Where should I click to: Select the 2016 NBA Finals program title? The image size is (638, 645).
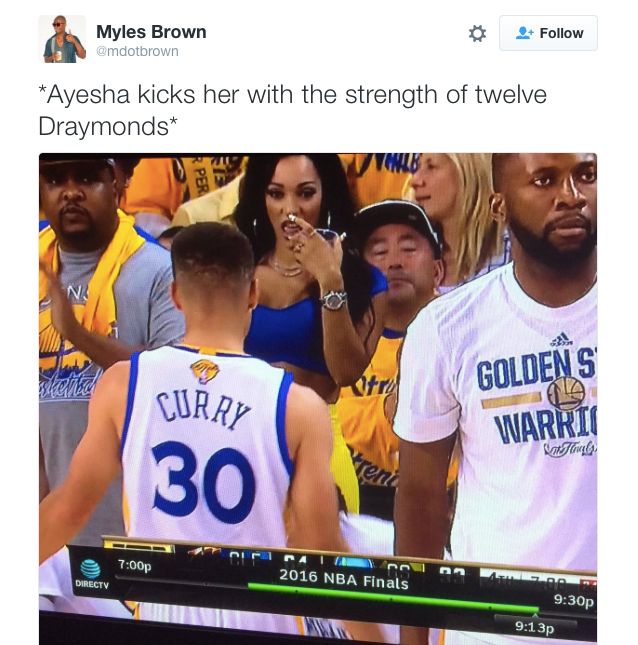344,579
